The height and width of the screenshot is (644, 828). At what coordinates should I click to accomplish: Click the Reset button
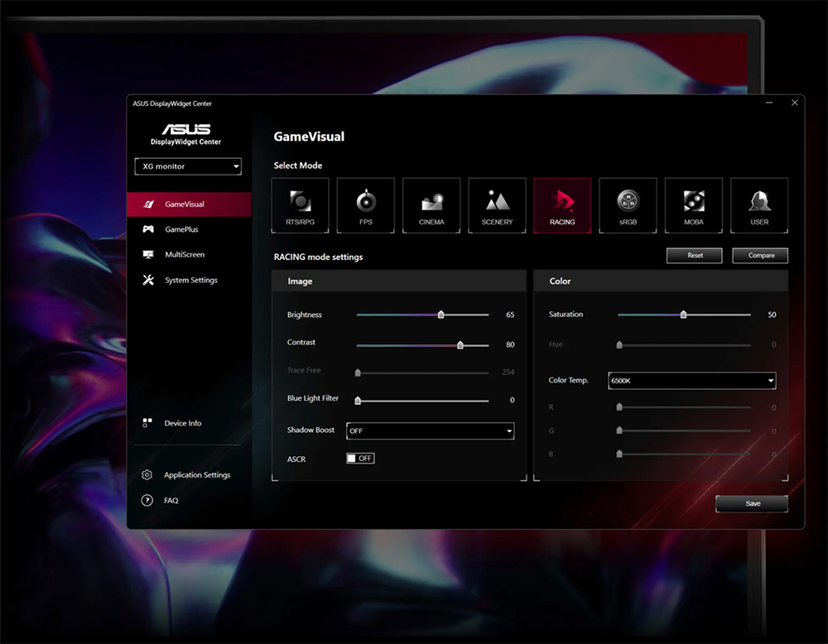click(694, 256)
